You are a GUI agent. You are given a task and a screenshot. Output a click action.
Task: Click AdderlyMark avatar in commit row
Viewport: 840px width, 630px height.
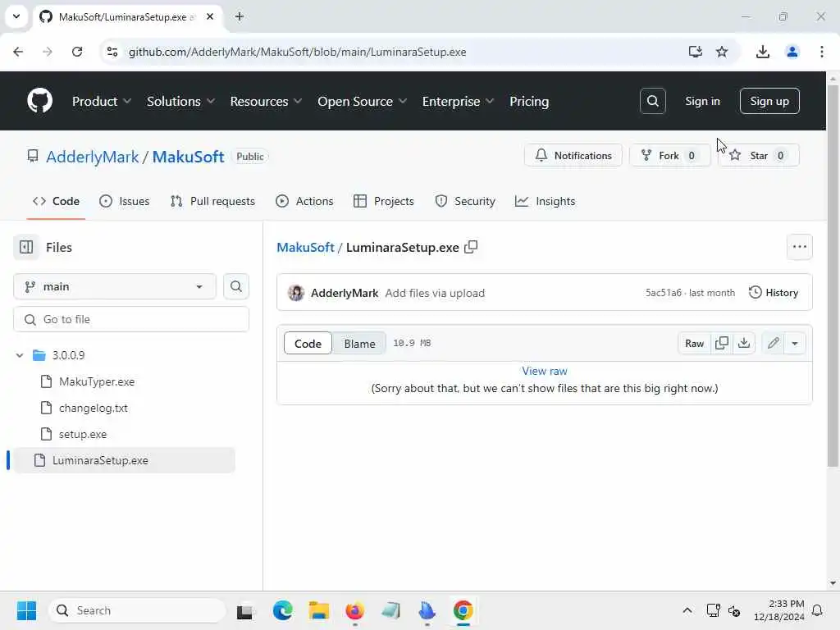295,293
